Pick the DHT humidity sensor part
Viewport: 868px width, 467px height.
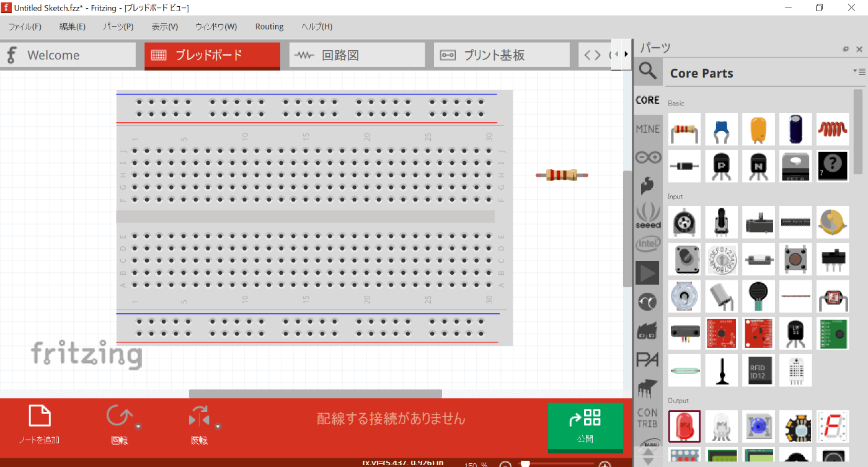795,370
